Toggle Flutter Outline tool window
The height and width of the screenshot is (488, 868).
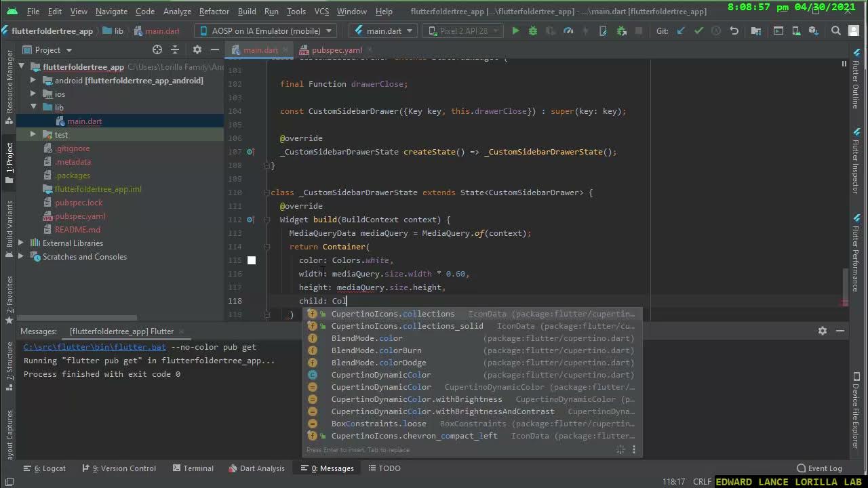tap(856, 79)
